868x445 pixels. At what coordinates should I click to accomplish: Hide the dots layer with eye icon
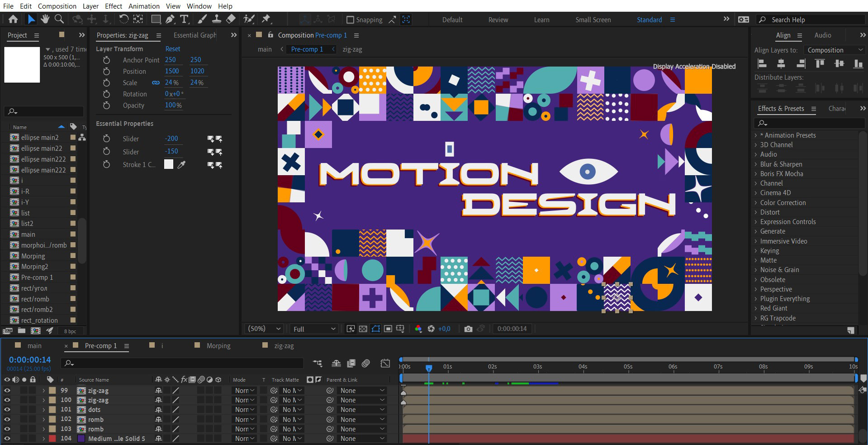point(7,410)
